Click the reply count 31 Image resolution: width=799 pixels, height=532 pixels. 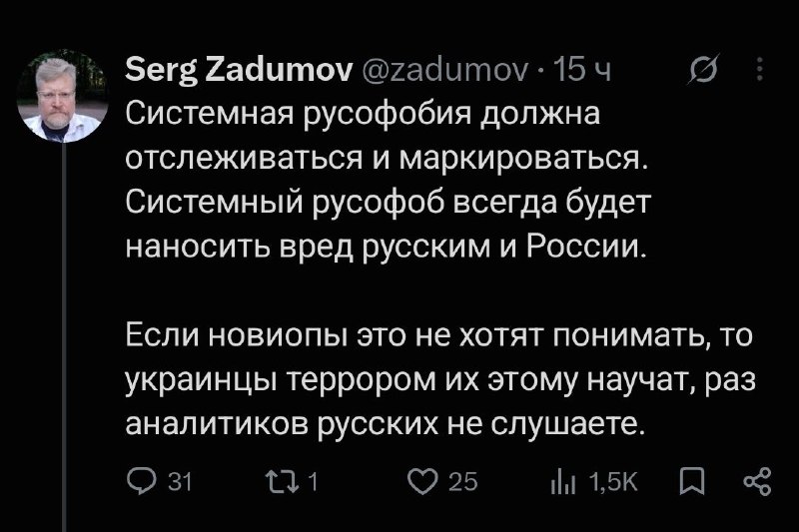(180, 482)
